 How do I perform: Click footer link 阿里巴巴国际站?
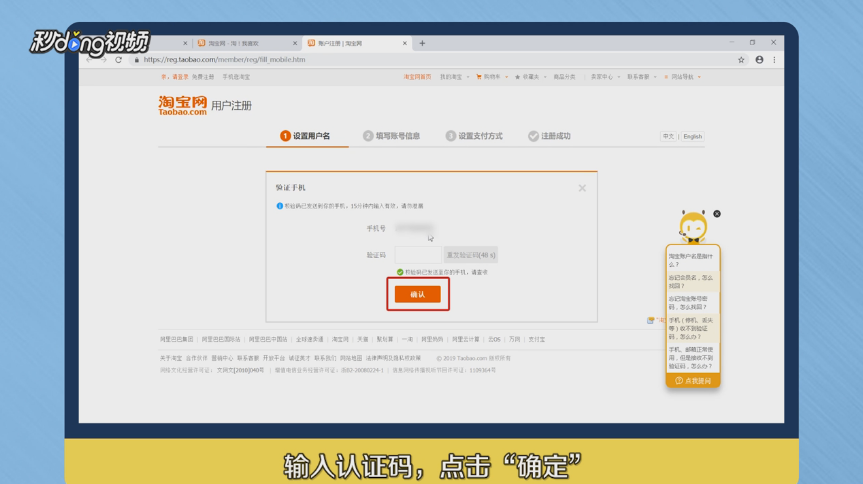(221, 339)
